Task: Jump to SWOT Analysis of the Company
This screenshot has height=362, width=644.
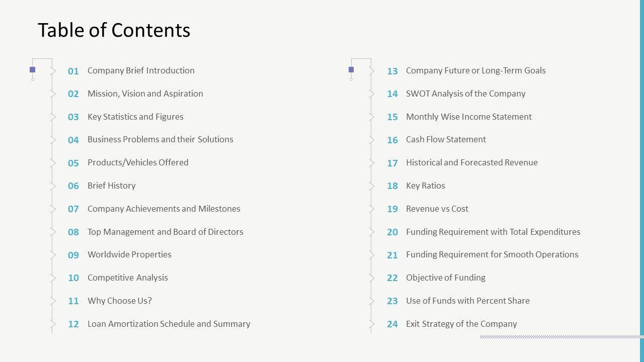Action: pos(465,94)
